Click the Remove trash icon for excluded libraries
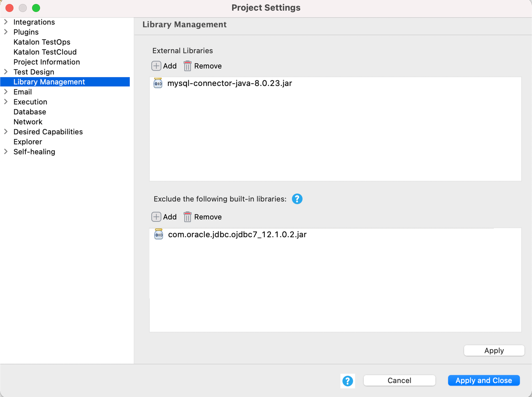Viewport: 532px width, 397px height. (x=187, y=217)
